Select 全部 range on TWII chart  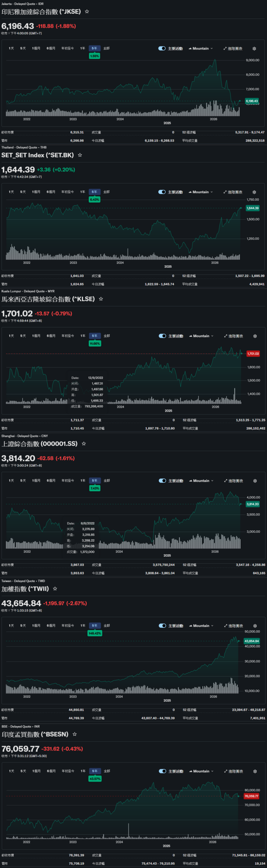[107, 626]
